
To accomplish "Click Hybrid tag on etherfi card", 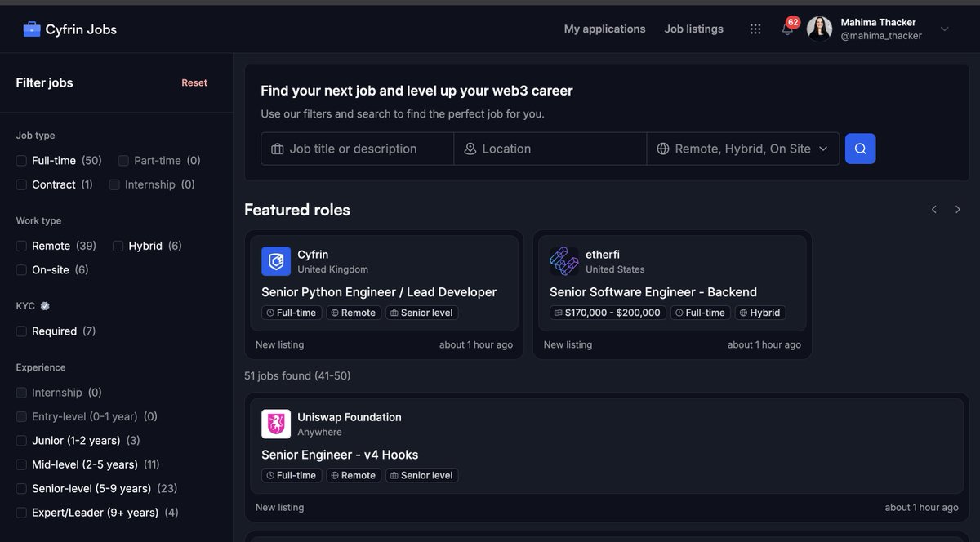I will coord(760,313).
